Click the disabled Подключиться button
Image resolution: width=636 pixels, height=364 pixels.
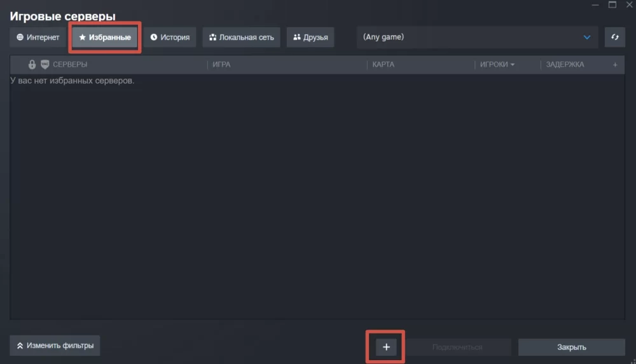[x=457, y=347]
